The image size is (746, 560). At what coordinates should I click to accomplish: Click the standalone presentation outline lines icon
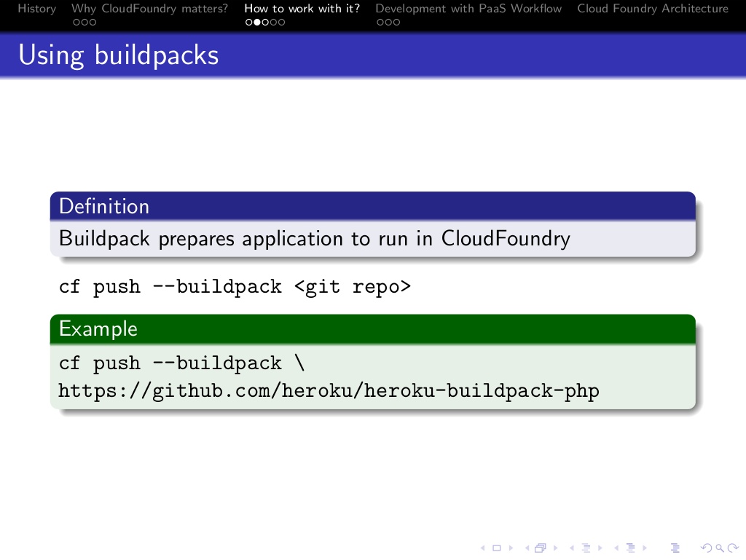[675, 548]
